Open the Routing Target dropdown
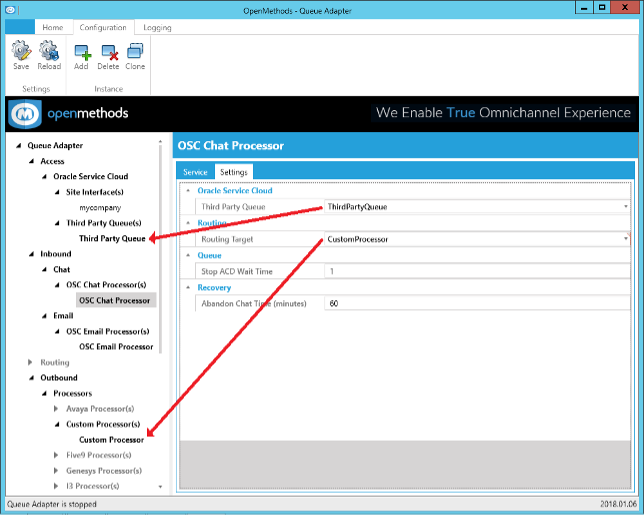This screenshot has height=516, width=644. coord(626,239)
